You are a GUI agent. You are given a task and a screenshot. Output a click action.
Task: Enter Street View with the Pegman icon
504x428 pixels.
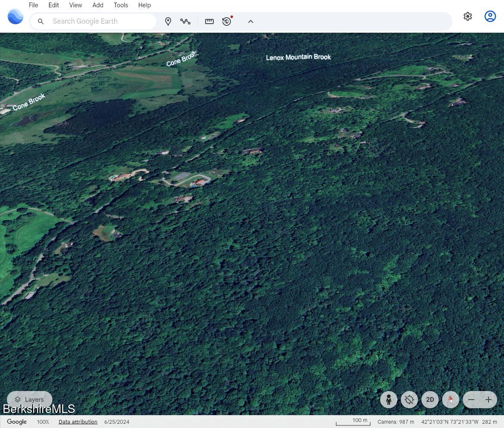pos(388,400)
